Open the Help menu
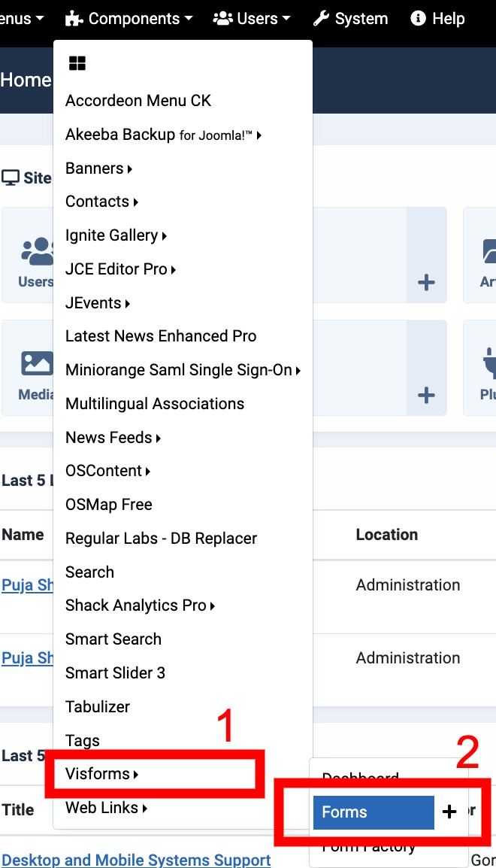The width and height of the screenshot is (496, 868). tap(437, 19)
